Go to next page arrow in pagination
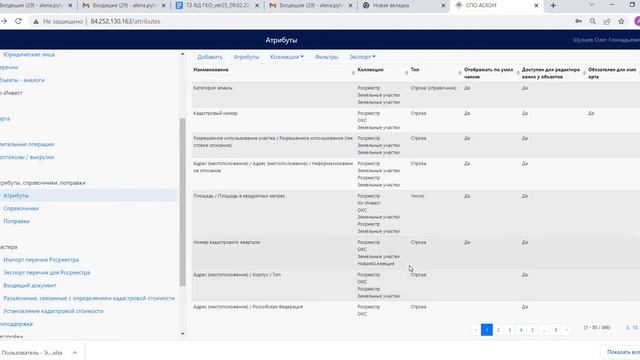 click(567, 330)
